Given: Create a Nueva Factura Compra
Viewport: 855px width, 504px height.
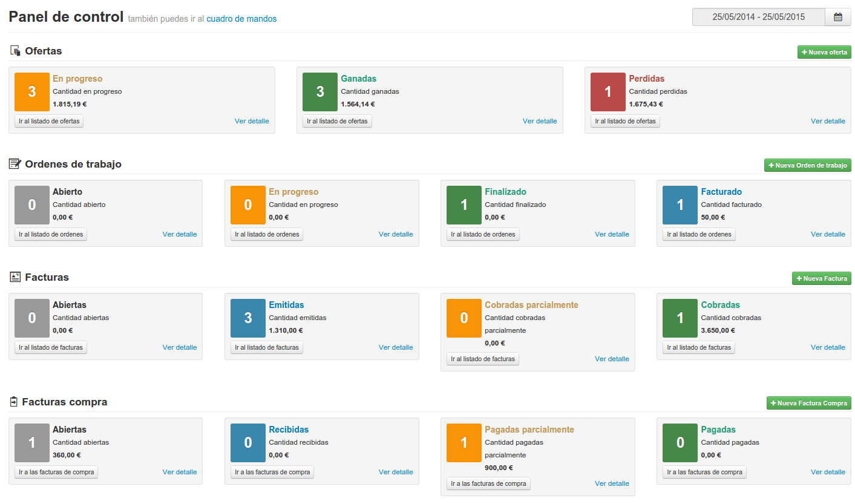Looking at the screenshot, I should [809, 403].
